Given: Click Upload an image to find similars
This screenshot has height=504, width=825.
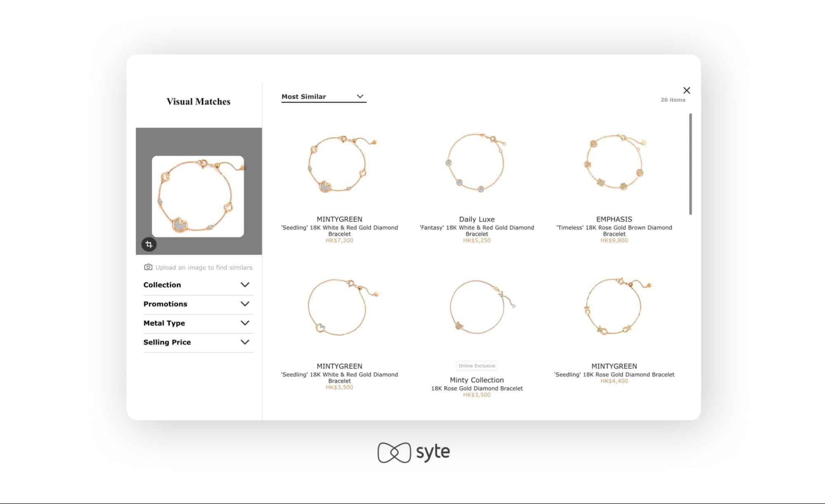Looking at the screenshot, I should tap(203, 267).
